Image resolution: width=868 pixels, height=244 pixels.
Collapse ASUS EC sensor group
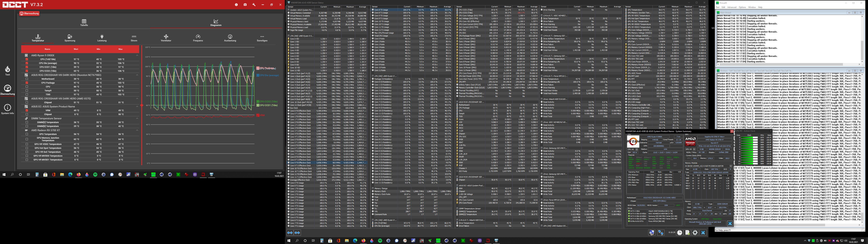click(137, 107)
